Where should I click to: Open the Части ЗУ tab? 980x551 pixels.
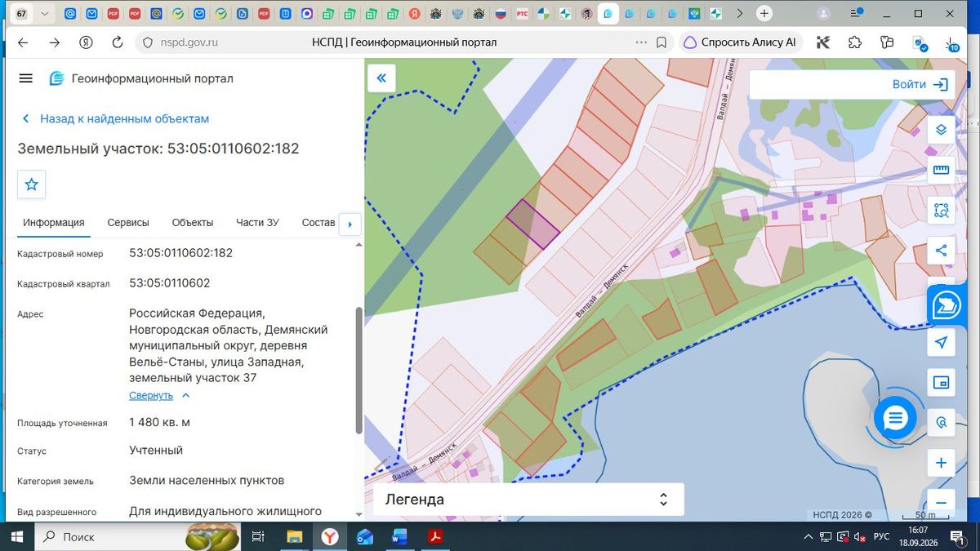[257, 223]
